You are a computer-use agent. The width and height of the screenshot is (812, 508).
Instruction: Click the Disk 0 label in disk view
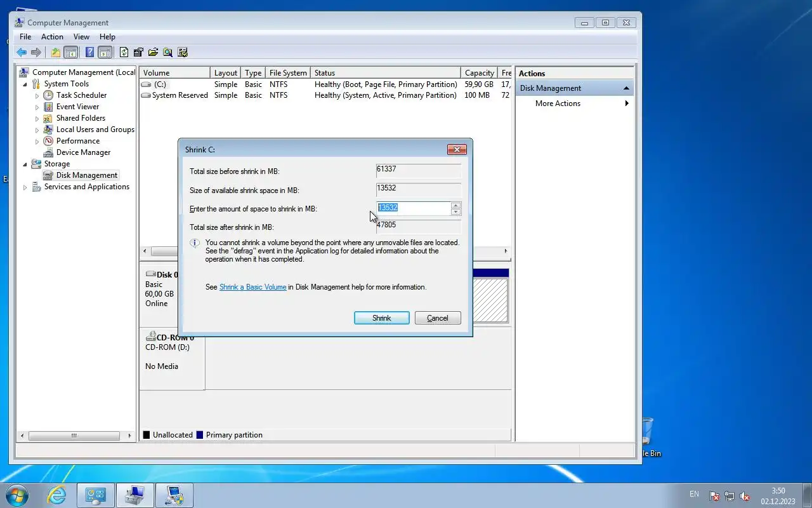167,275
